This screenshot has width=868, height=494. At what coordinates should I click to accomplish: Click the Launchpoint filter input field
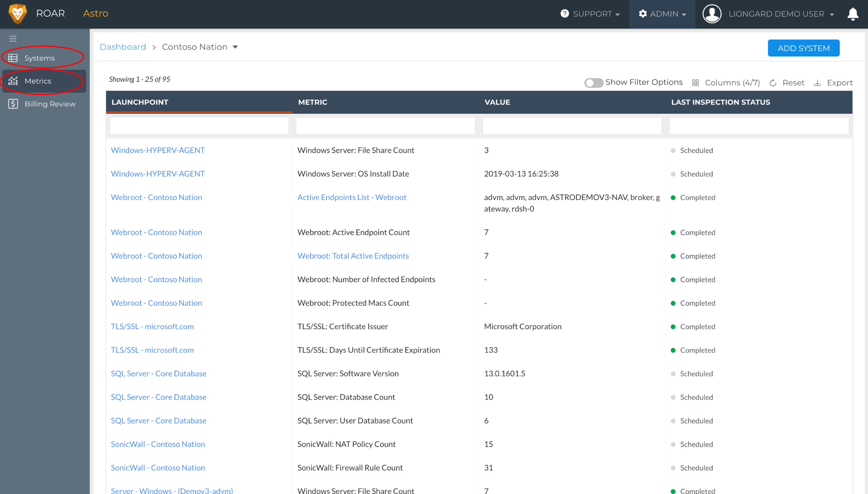[x=199, y=126]
